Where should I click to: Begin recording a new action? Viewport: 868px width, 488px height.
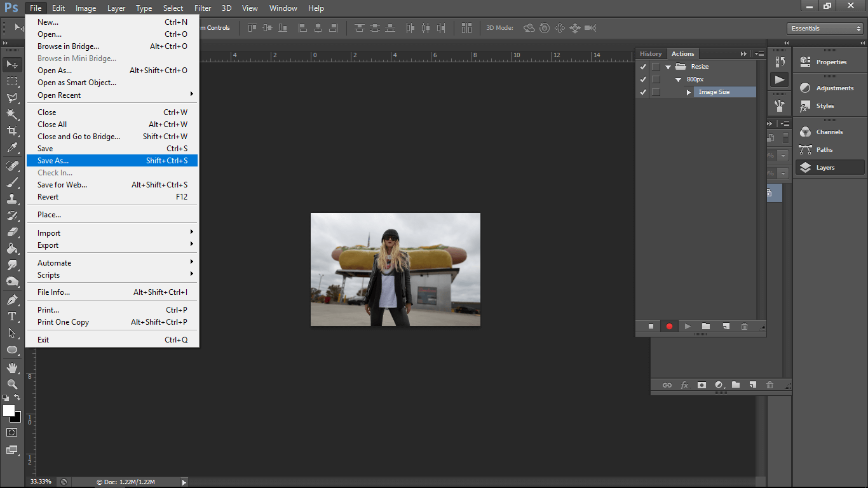click(x=669, y=326)
